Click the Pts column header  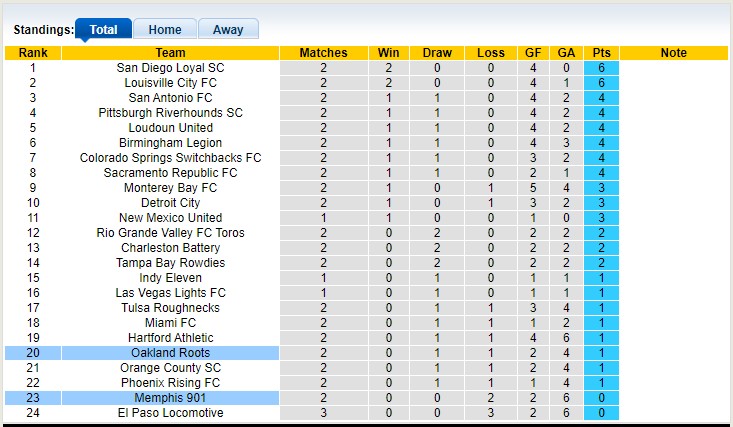(601, 53)
